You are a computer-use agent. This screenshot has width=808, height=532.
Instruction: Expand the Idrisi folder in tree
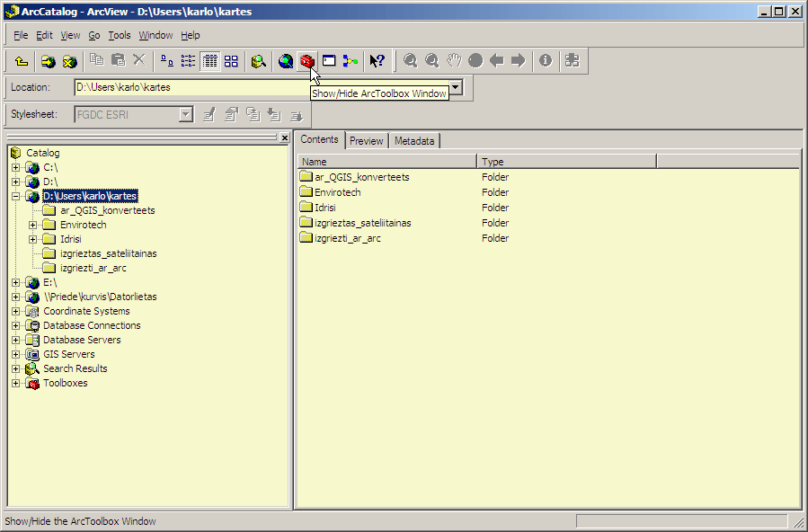(33, 239)
